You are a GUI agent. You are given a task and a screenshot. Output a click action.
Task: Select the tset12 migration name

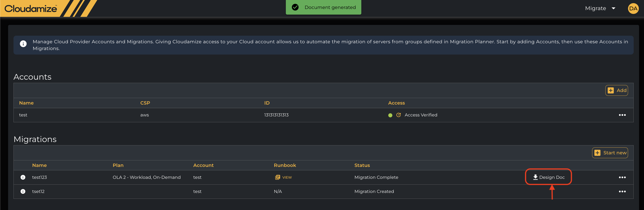point(38,192)
